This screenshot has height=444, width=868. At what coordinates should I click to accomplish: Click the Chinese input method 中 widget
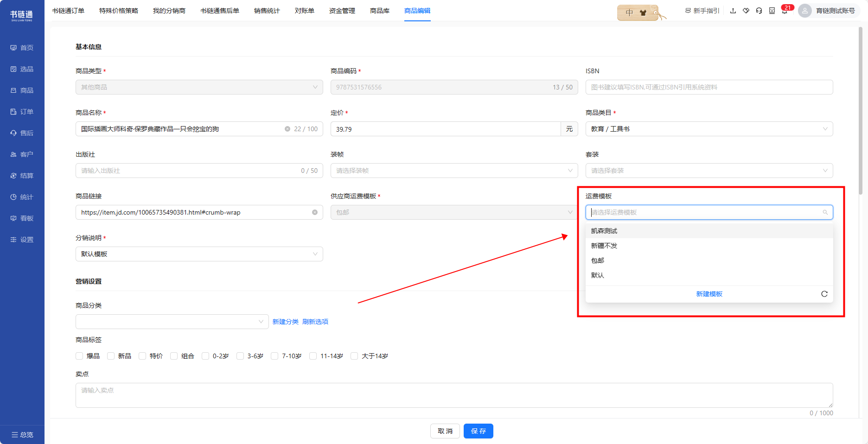tap(629, 13)
